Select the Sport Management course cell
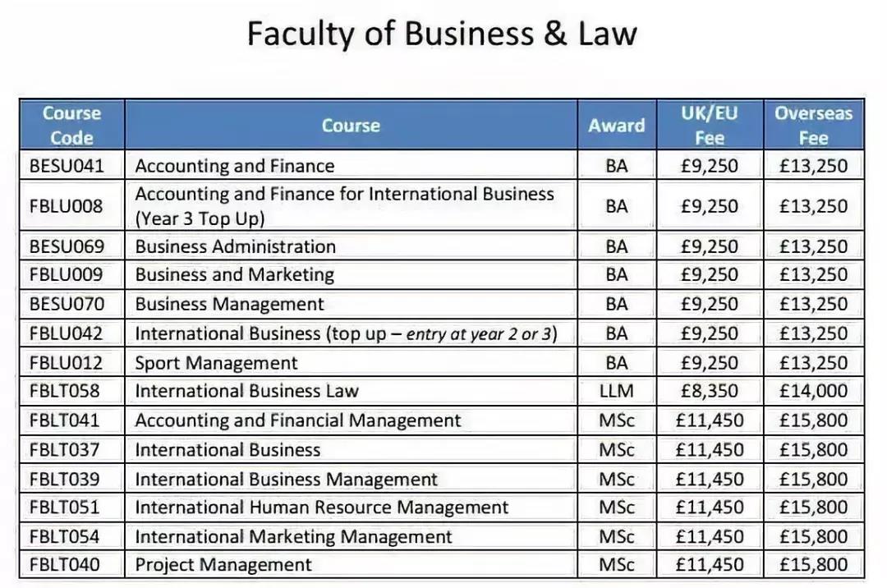The width and height of the screenshot is (887, 588). (x=216, y=363)
